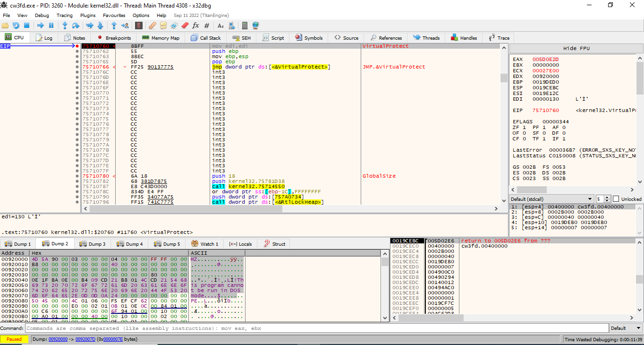The image size is (644, 345).
Task: Increase the argument count spinner value
Action: (608, 197)
